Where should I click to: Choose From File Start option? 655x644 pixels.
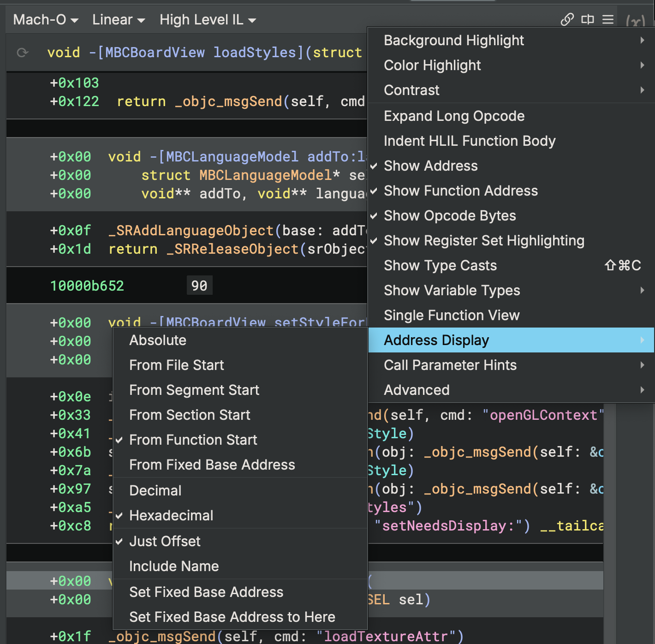[x=240, y=365]
